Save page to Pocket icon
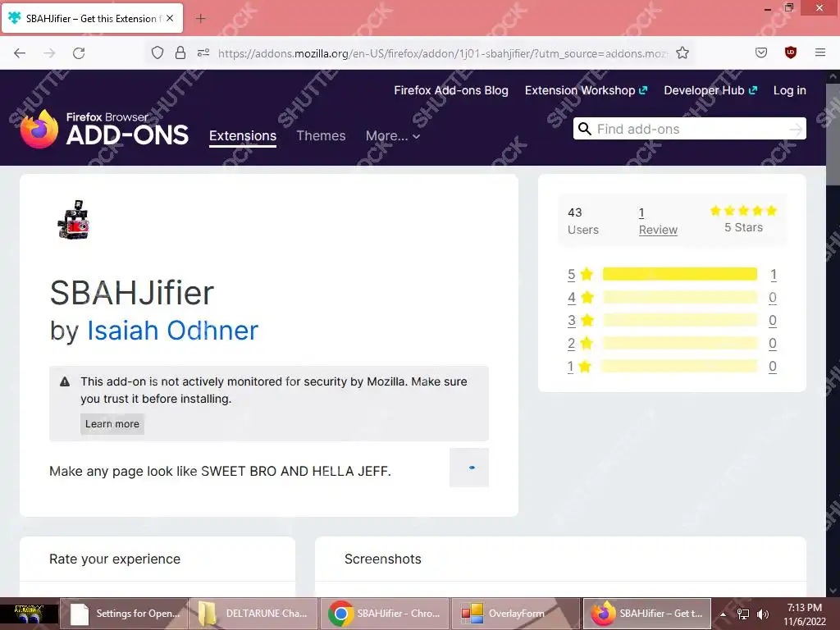Viewport: 840px width, 630px height. (761, 52)
